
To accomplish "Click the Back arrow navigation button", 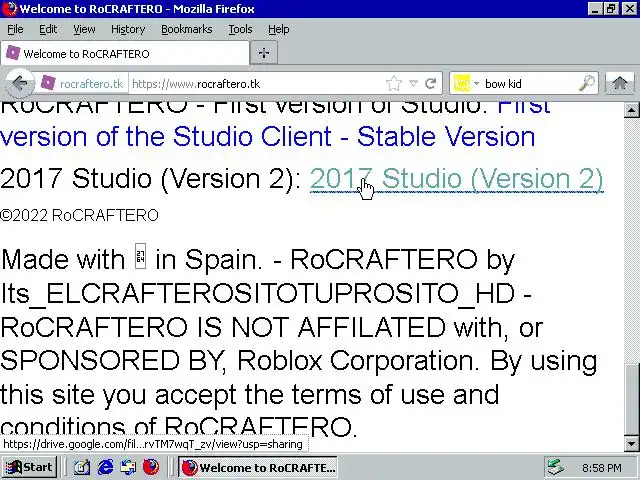I will tap(19, 84).
